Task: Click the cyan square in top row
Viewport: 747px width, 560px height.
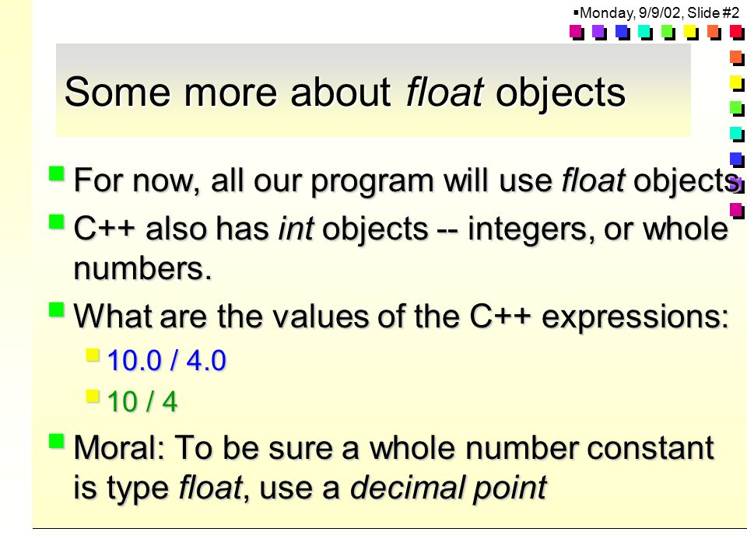Action: pos(645,33)
